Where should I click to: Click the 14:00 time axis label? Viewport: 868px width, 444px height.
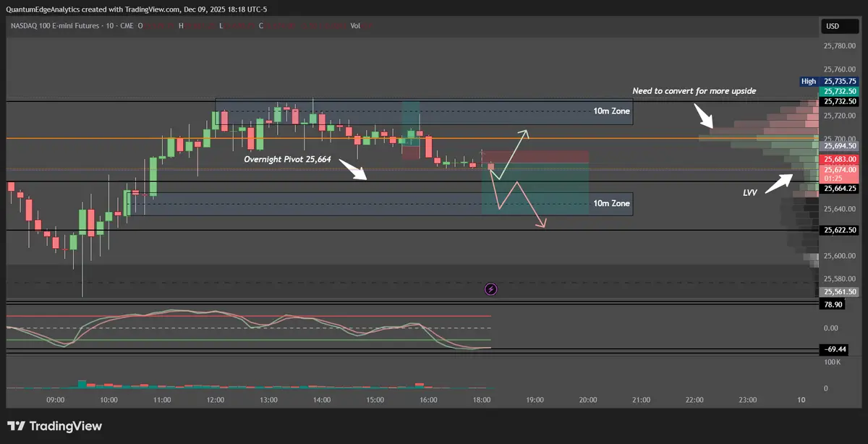[x=322, y=399]
